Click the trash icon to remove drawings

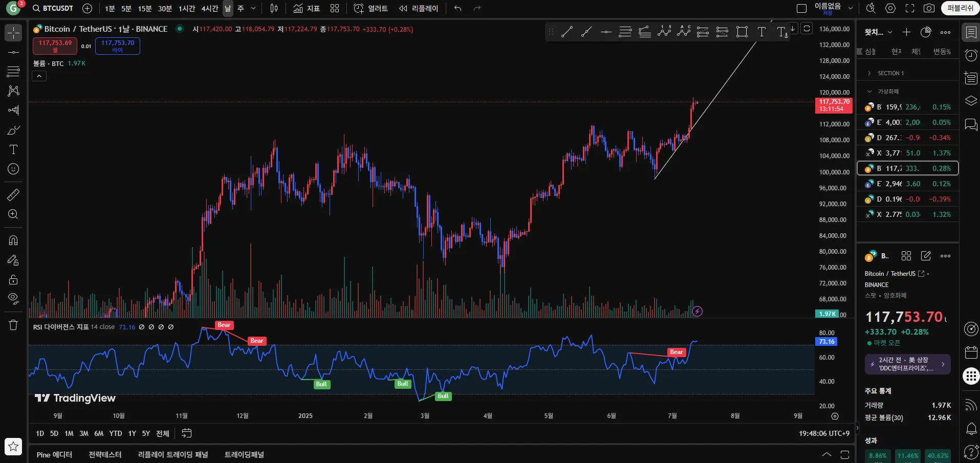13,325
